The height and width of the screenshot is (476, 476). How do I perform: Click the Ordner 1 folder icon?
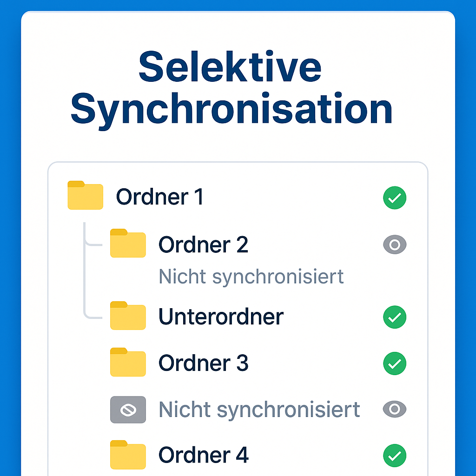click(85, 196)
